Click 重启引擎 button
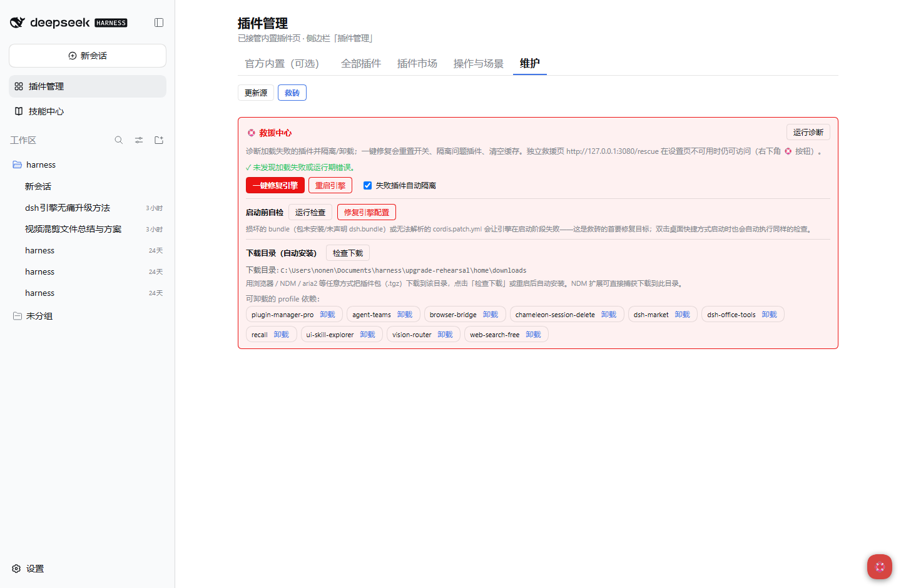Screen dimensions: 901x588 tap(330, 185)
